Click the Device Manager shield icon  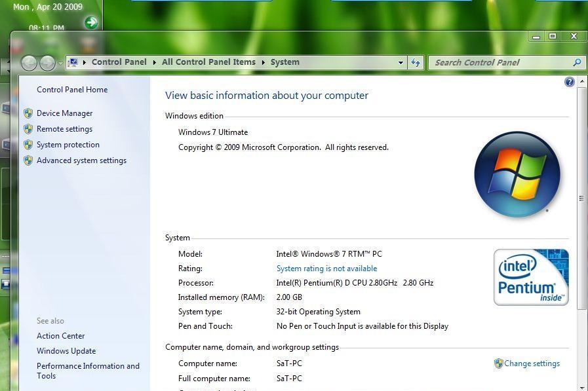pos(28,113)
